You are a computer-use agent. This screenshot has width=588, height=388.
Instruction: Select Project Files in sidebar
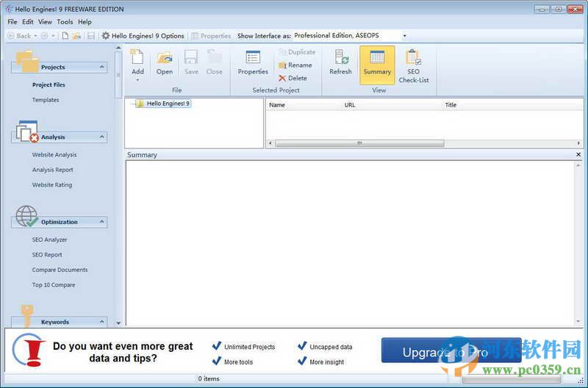pyautogui.click(x=49, y=85)
